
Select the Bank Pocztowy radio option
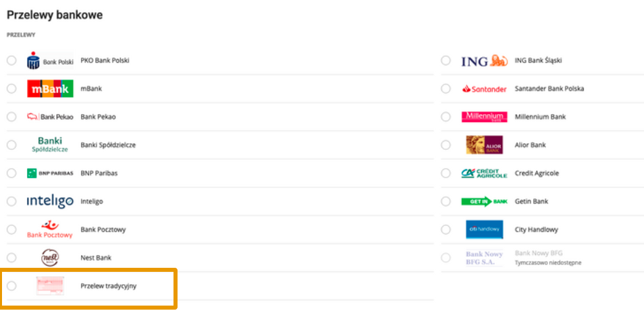[11, 229]
